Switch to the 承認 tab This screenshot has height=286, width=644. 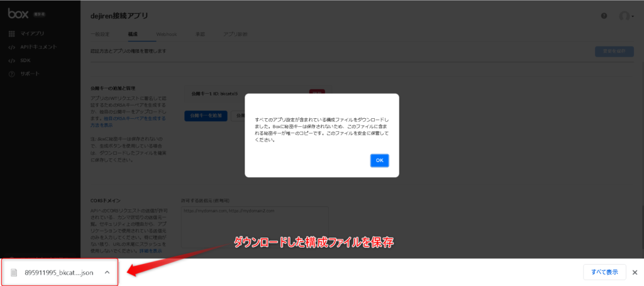tap(200, 34)
